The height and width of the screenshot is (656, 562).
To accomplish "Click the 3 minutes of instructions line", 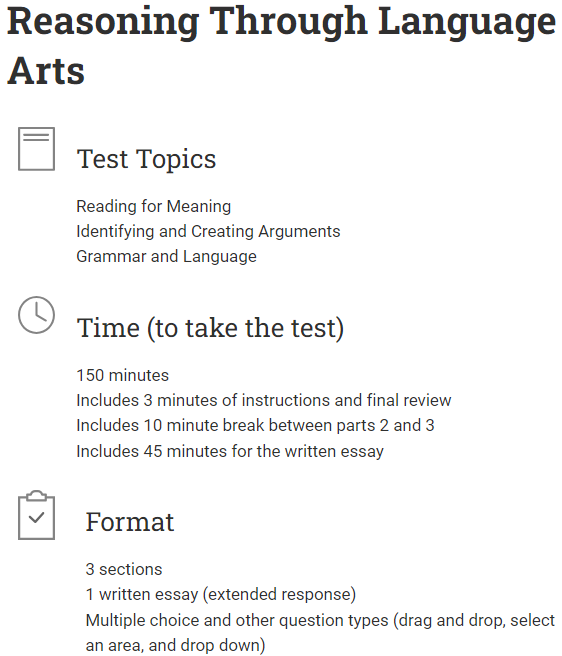I will click(x=264, y=400).
